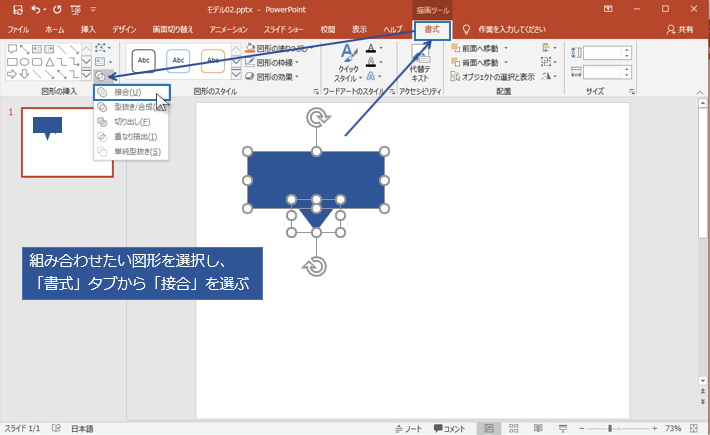Click the shape height input field
The image size is (710, 435).
click(x=607, y=53)
